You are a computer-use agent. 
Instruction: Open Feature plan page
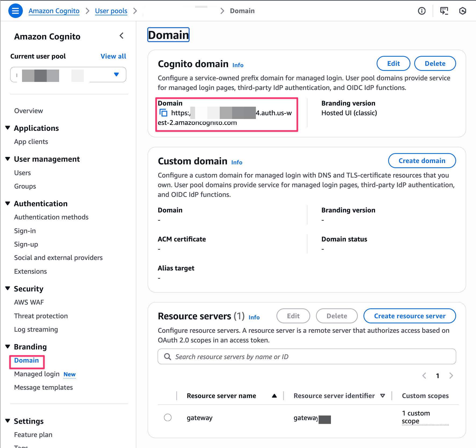click(33, 435)
